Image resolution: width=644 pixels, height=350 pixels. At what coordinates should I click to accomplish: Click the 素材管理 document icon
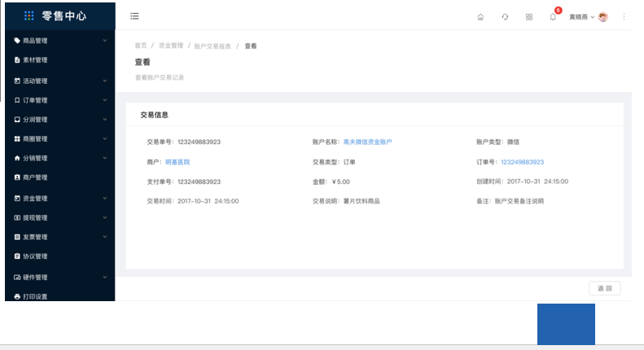[17, 60]
